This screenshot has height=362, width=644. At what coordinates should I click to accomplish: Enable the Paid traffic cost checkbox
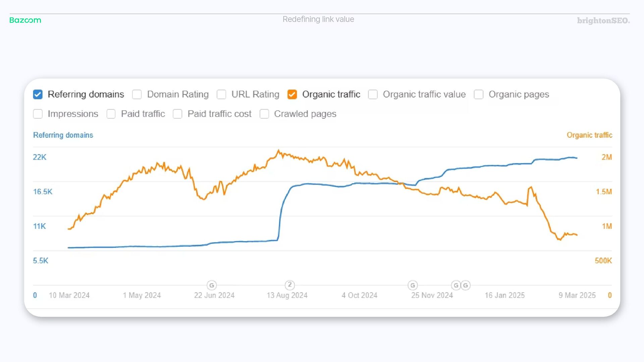(177, 114)
